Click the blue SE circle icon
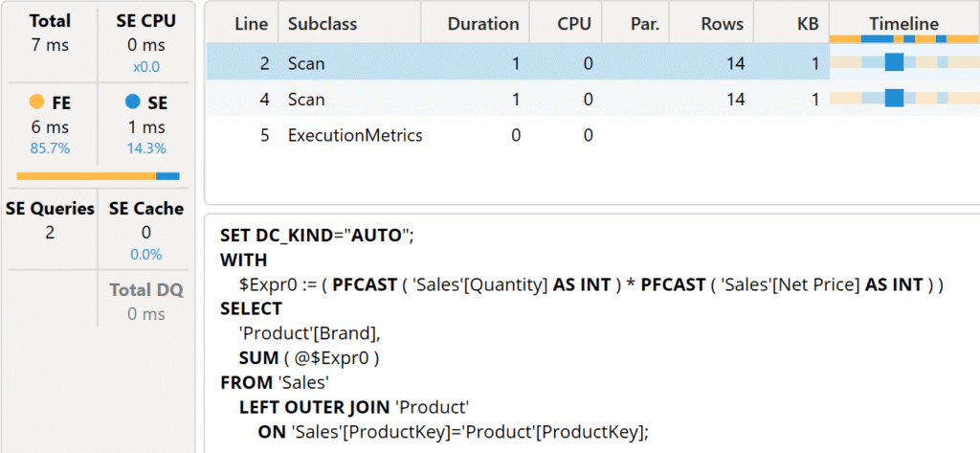Viewport: 980px width, 453px height. pos(132,102)
